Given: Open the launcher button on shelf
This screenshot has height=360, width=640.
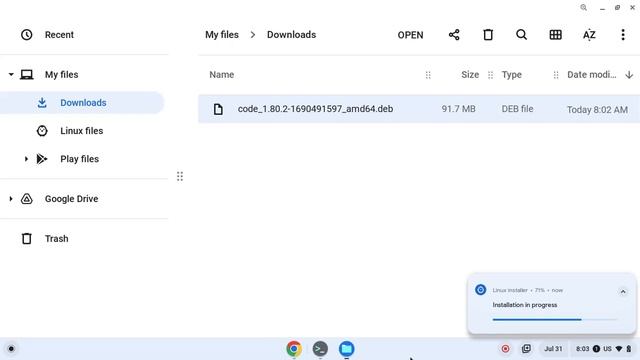Looking at the screenshot, I should tap(11, 349).
